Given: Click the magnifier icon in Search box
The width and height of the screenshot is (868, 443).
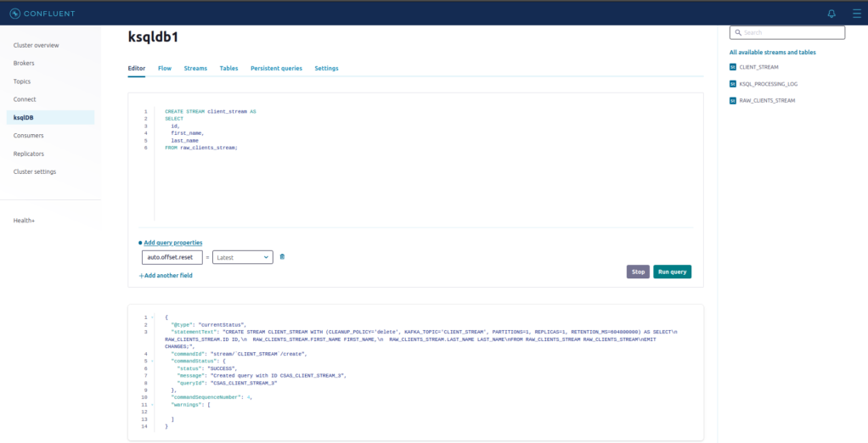Looking at the screenshot, I should pos(737,33).
